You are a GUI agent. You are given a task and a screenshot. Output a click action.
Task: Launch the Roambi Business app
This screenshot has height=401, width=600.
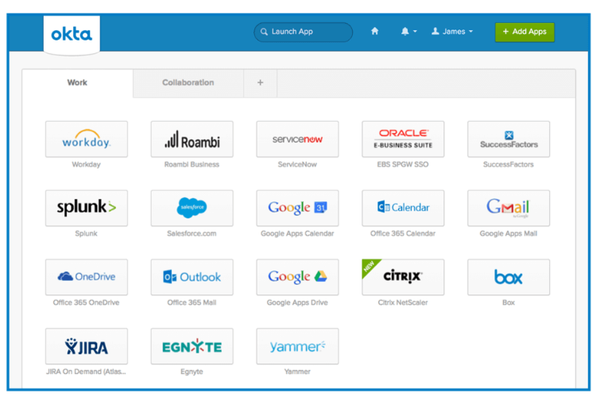192,139
